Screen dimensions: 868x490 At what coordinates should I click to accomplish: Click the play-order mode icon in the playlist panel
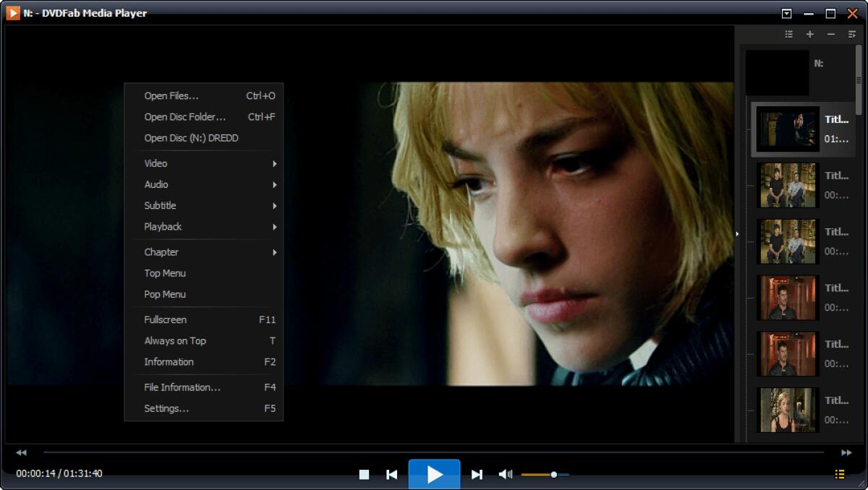(x=851, y=33)
